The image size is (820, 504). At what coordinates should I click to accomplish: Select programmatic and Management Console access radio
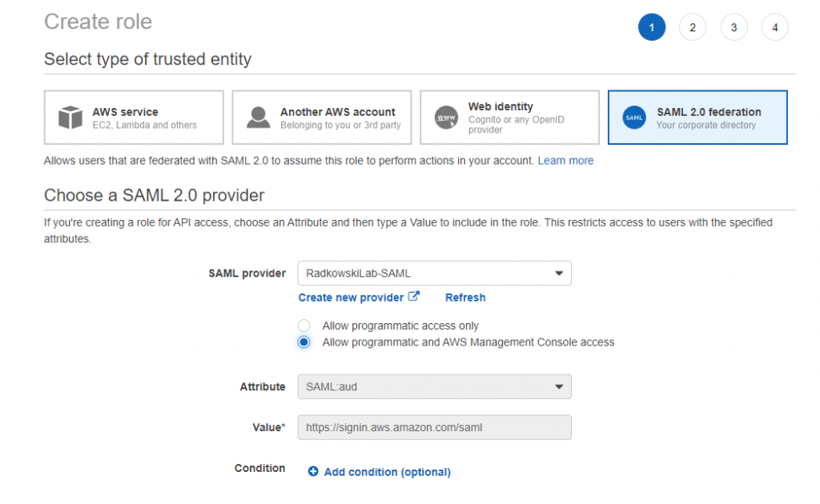(x=303, y=342)
